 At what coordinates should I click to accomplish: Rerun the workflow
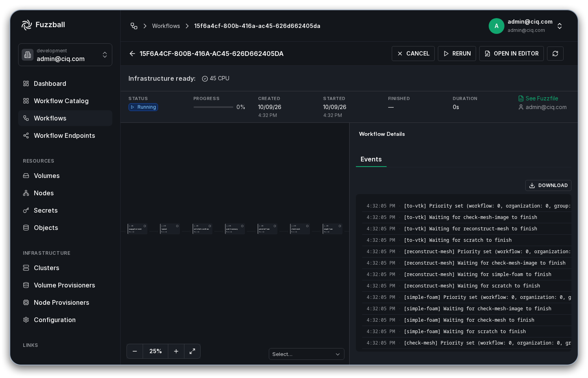(457, 54)
